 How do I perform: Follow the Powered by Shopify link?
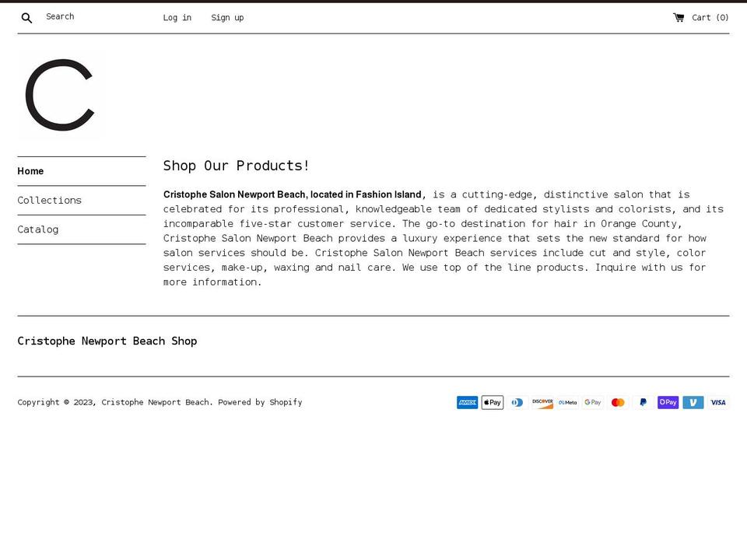pyautogui.click(x=260, y=402)
